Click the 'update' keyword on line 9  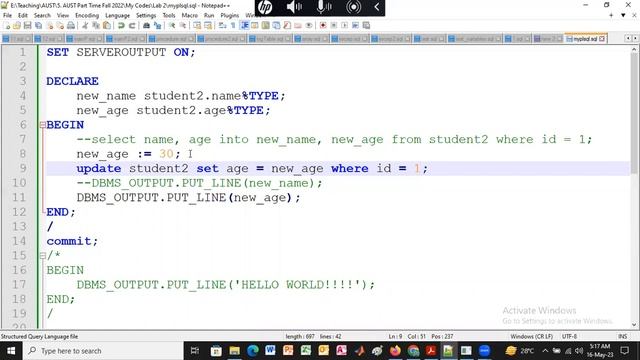[x=99, y=169]
